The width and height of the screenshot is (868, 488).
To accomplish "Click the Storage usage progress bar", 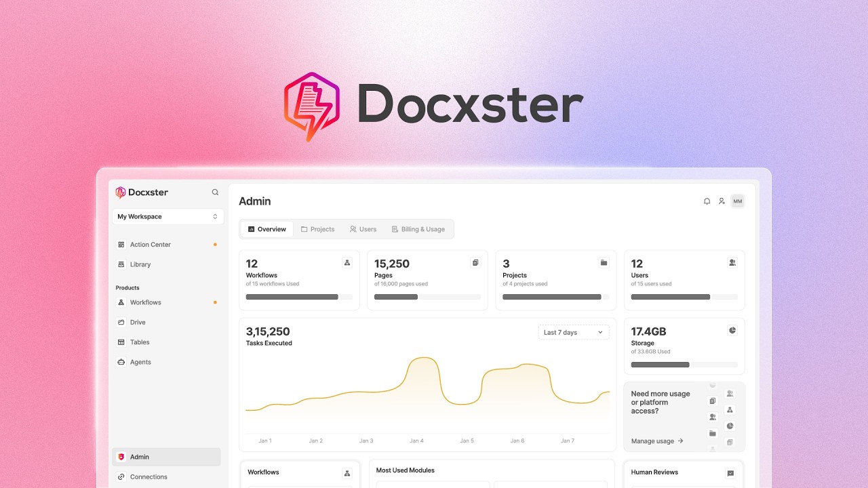I will coord(684,365).
